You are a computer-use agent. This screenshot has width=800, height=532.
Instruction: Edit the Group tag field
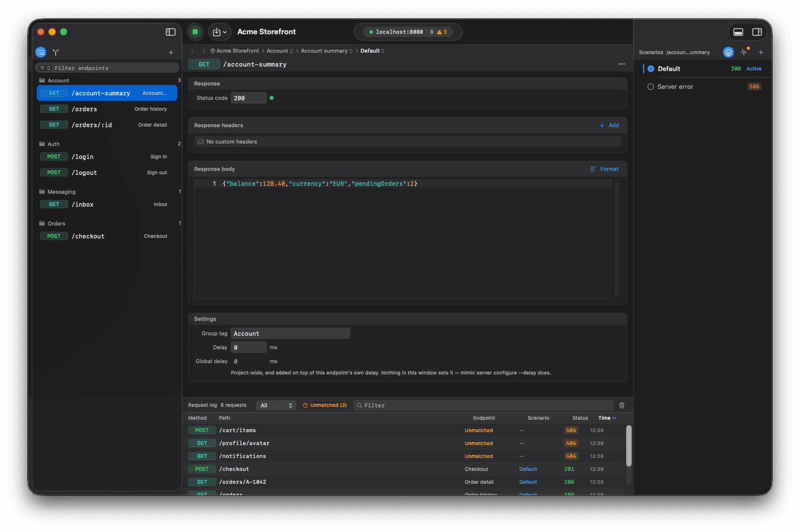tap(291, 333)
